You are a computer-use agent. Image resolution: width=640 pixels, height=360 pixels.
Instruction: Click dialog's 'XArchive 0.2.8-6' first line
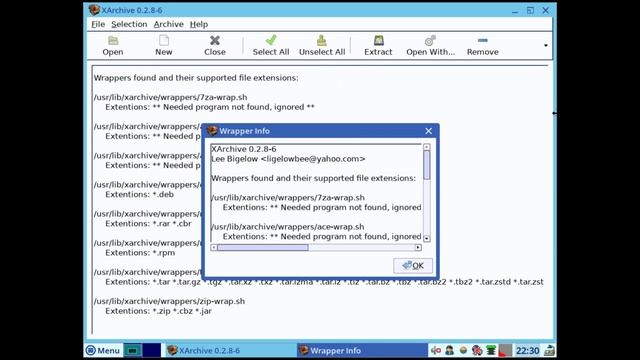coord(244,149)
